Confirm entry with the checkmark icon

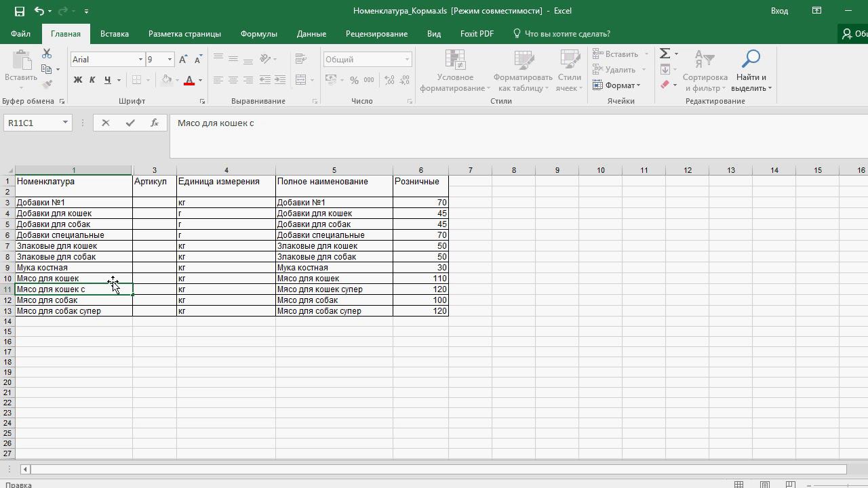[130, 123]
